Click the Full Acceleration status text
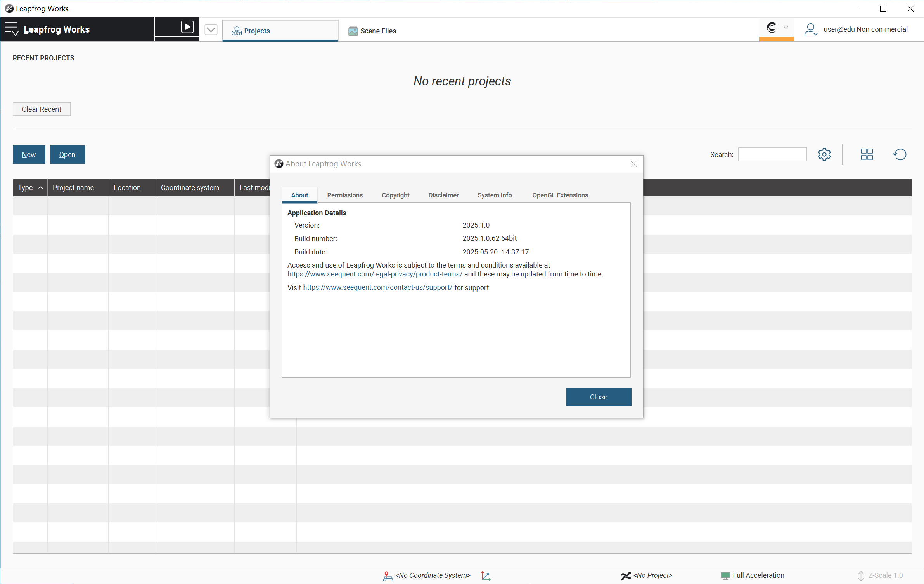This screenshot has height=584, width=924. (758, 575)
